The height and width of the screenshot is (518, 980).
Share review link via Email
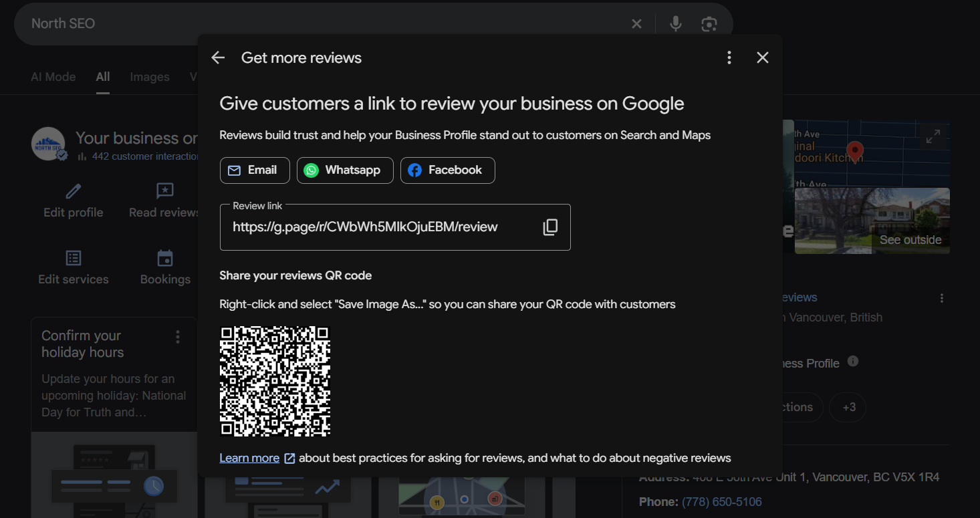tap(255, 170)
